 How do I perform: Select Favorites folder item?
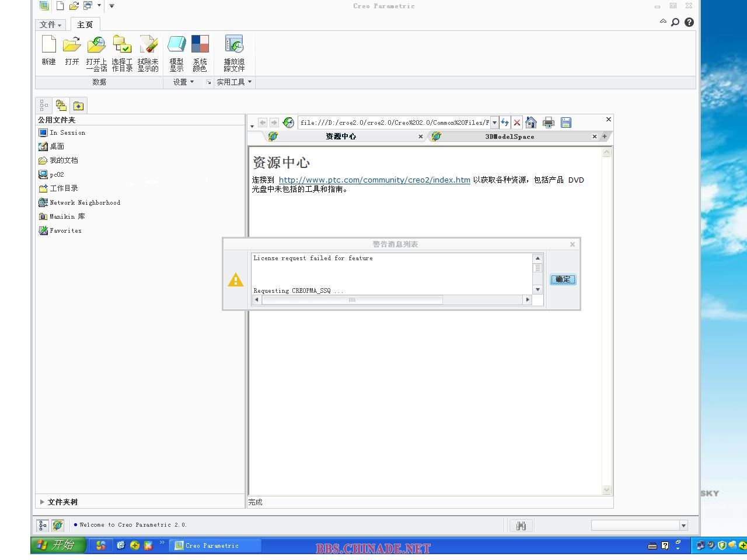60,230
